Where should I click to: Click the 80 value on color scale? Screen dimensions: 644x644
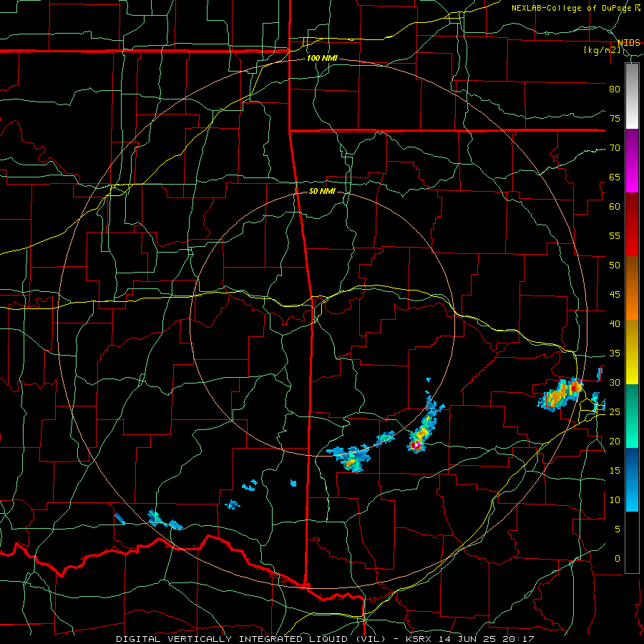(x=615, y=89)
